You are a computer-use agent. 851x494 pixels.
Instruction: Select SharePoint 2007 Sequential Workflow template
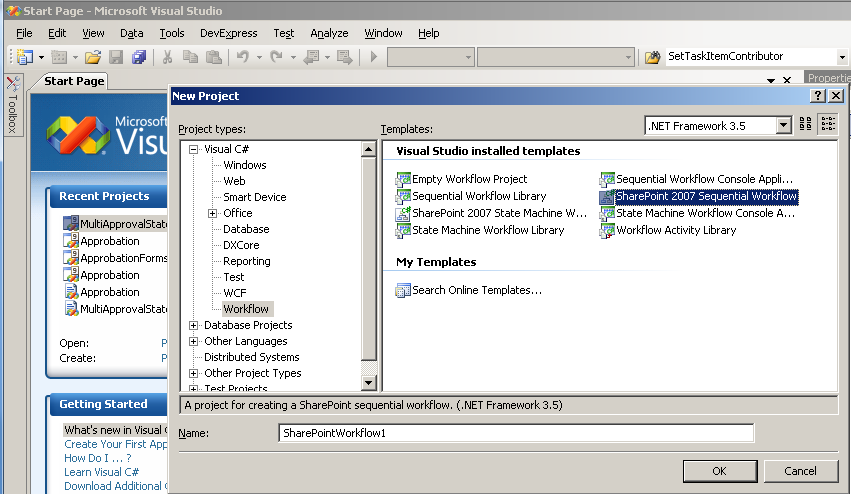[x=698, y=197]
